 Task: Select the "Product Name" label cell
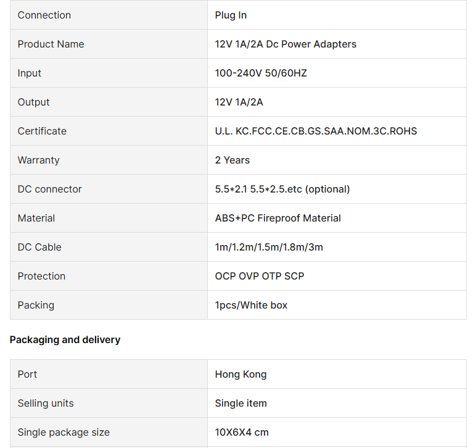pyautogui.click(x=51, y=44)
